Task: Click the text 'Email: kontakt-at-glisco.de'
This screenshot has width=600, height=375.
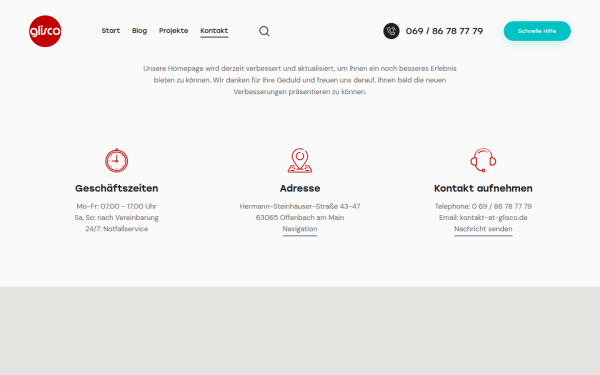Action: 483,217
